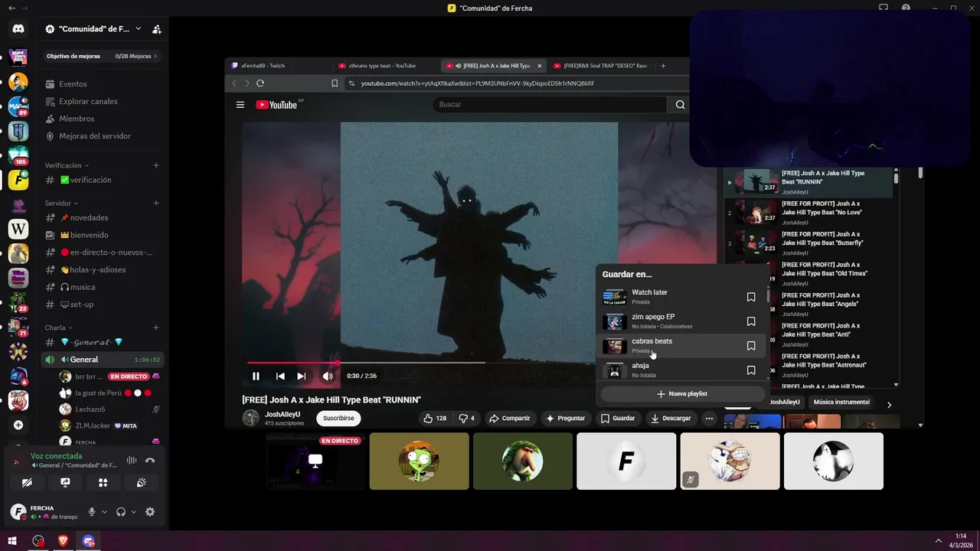The height and width of the screenshot is (551, 980).
Task: Switch to R&B Soul TRAP DESEO tab
Action: coord(600,66)
